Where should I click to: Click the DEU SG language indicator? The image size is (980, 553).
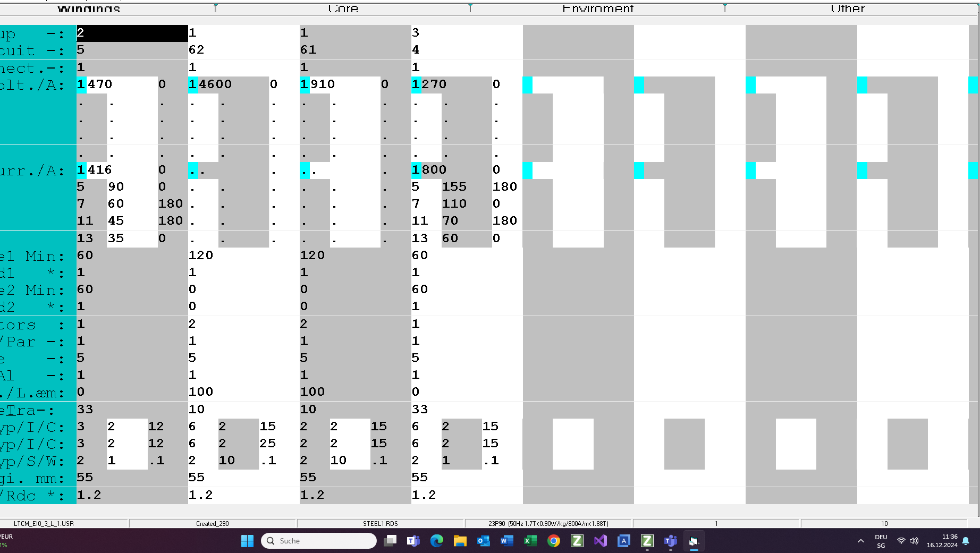click(x=881, y=541)
